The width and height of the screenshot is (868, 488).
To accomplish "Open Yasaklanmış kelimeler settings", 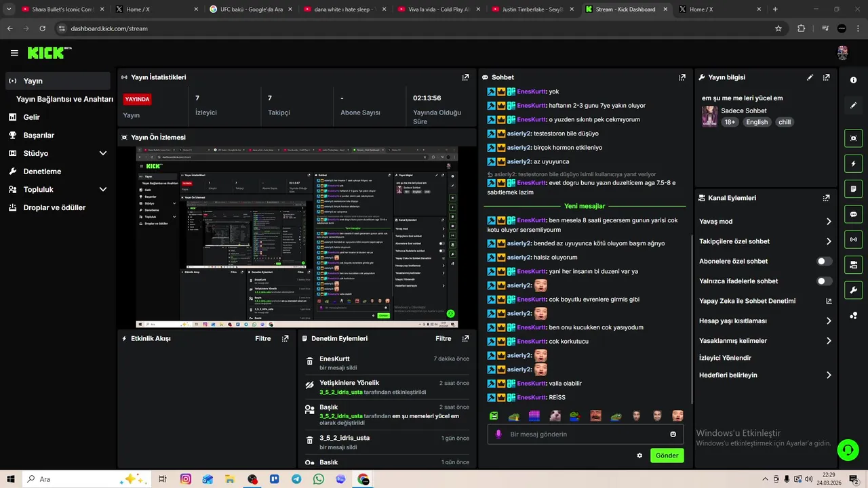I will point(766,341).
